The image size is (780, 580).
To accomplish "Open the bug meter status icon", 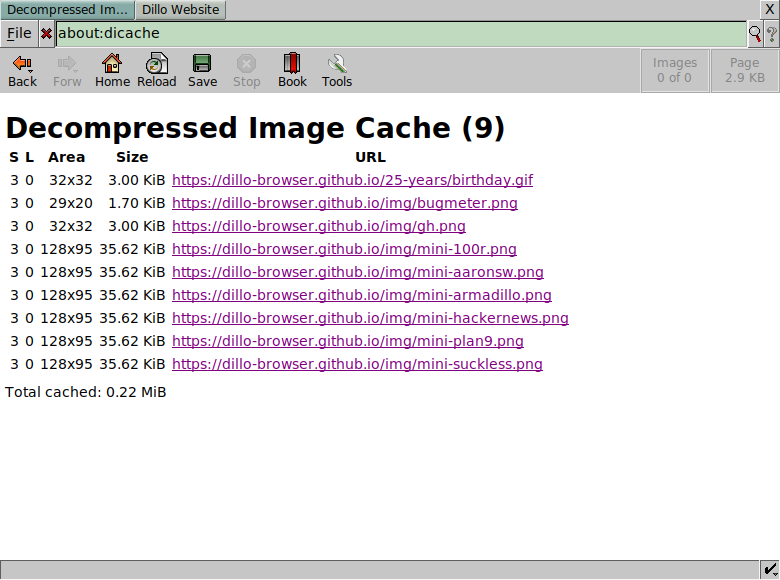I will coord(770,570).
